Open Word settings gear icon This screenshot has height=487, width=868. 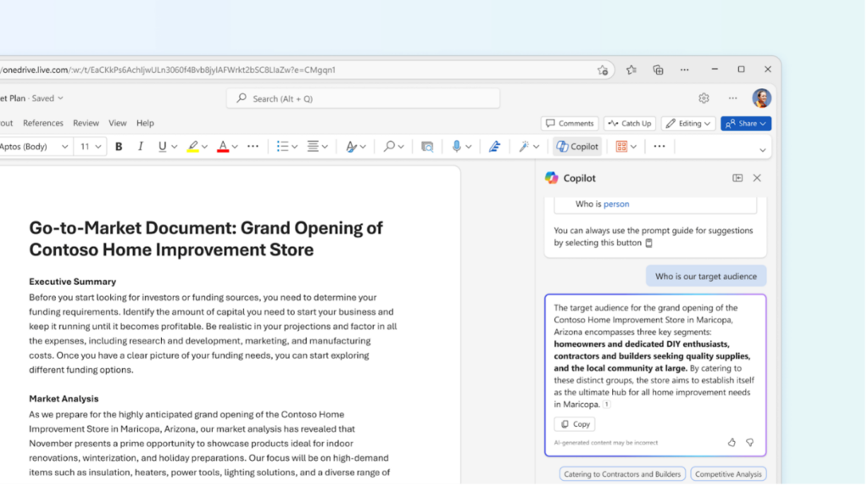coord(704,98)
